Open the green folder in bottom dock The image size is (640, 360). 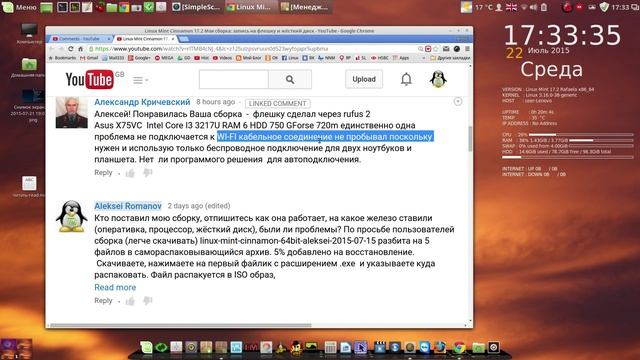(x=478, y=347)
